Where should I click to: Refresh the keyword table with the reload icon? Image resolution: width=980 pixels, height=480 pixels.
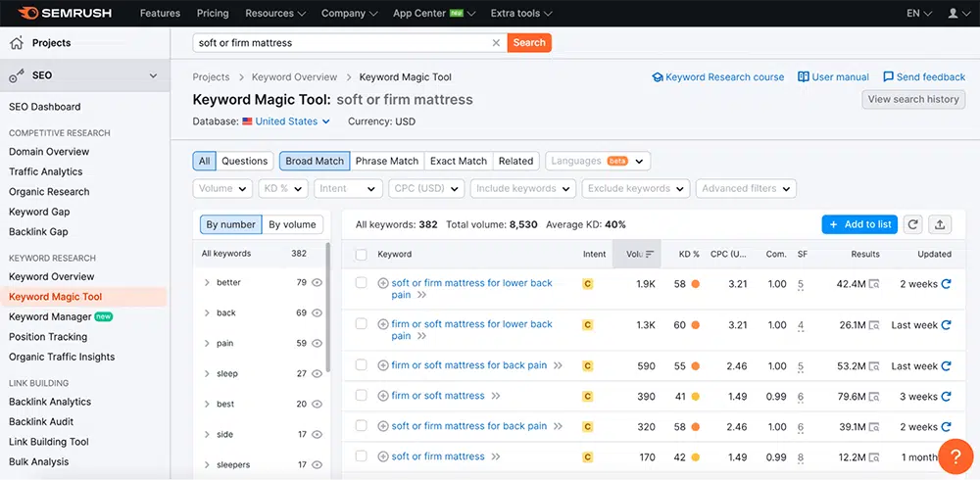click(913, 225)
